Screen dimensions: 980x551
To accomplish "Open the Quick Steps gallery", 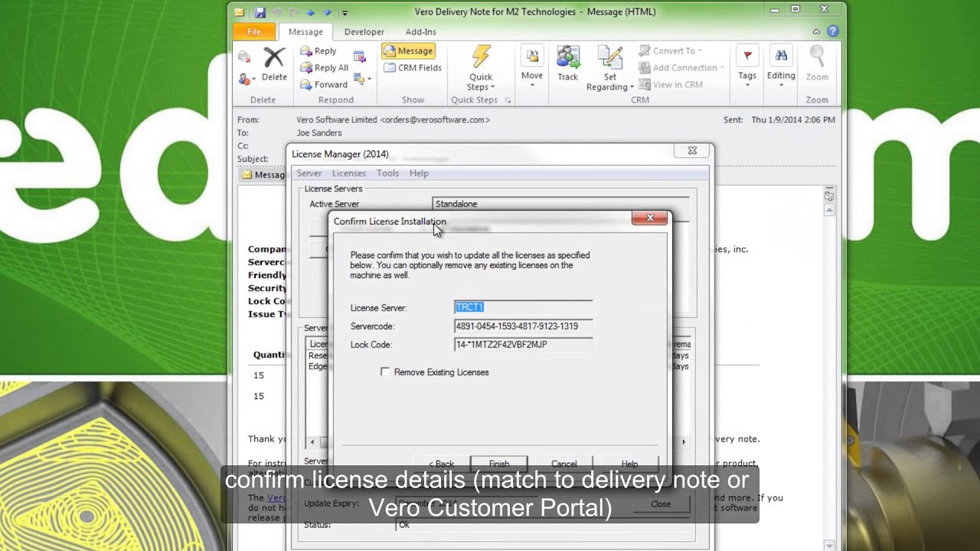I will click(481, 69).
